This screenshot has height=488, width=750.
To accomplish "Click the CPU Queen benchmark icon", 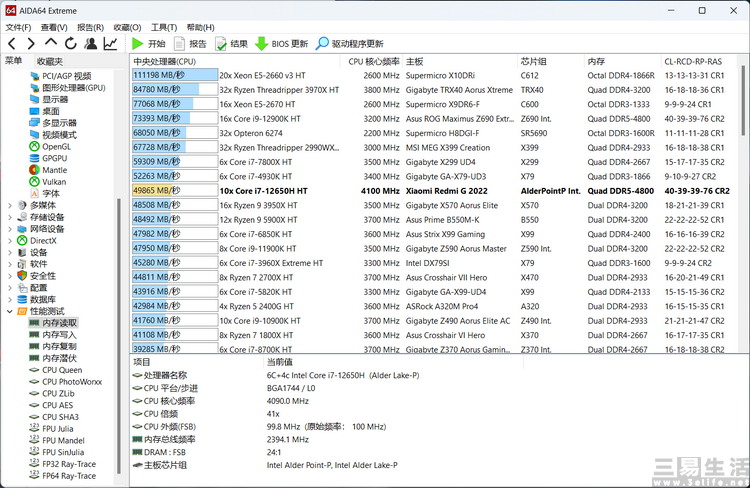I will click(34, 370).
